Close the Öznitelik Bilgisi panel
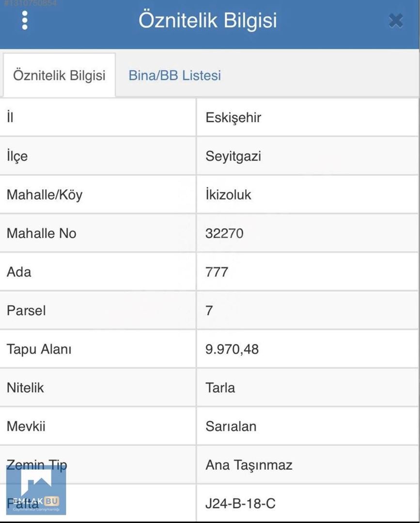 (396, 21)
